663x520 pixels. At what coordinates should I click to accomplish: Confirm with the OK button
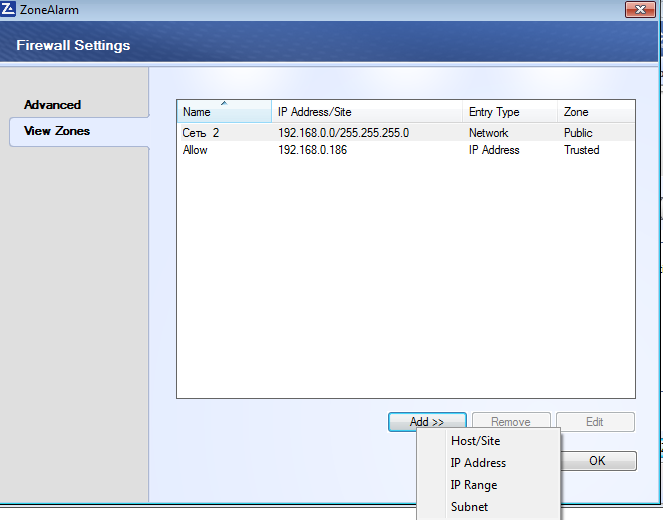598,460
